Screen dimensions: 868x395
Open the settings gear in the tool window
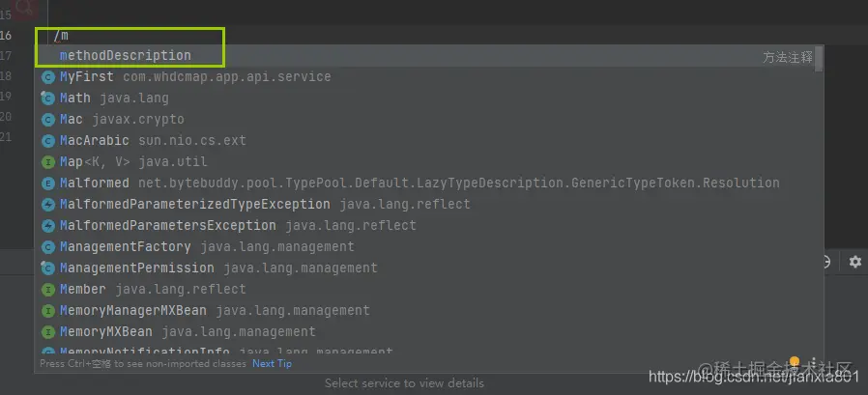(854, 262)
